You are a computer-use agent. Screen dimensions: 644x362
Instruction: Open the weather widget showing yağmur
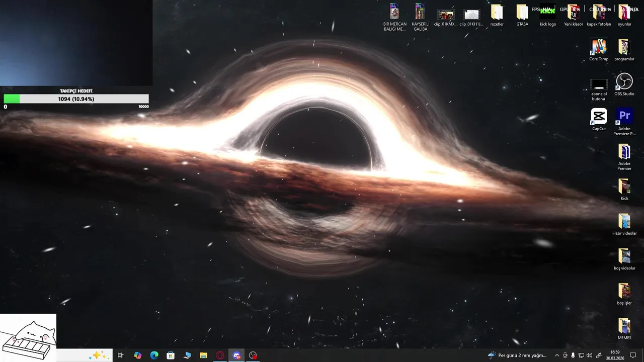click(x=517, y=355)
